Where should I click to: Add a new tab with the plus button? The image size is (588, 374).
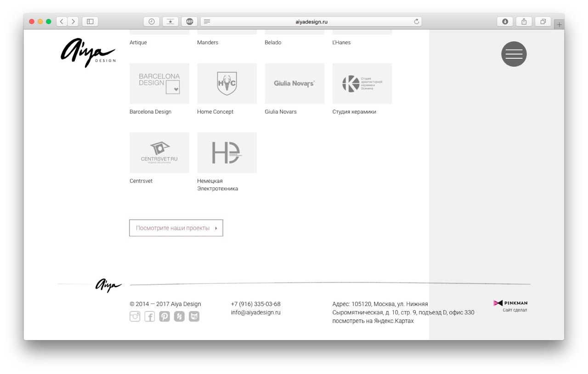point(559,25)
